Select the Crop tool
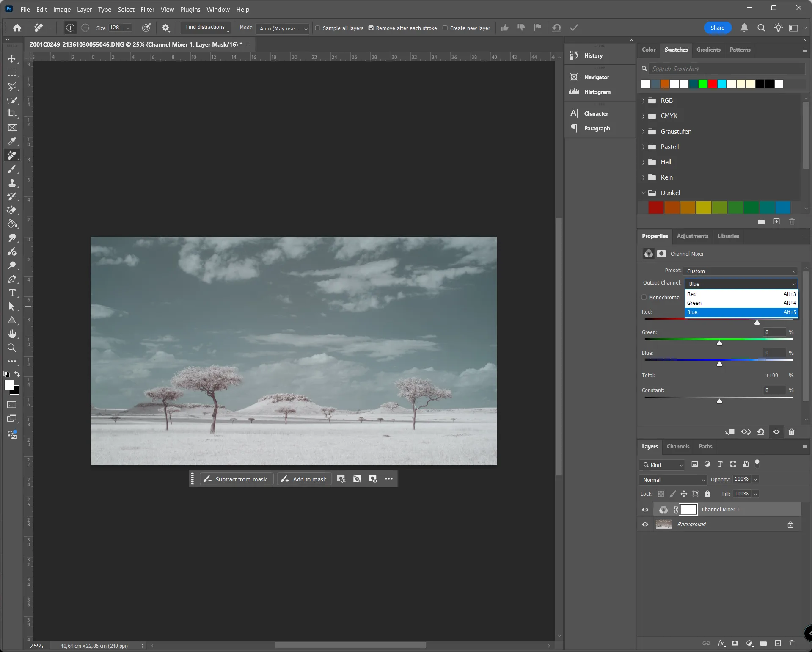Viewport: 812px width, 652px height. coord(12,113)
